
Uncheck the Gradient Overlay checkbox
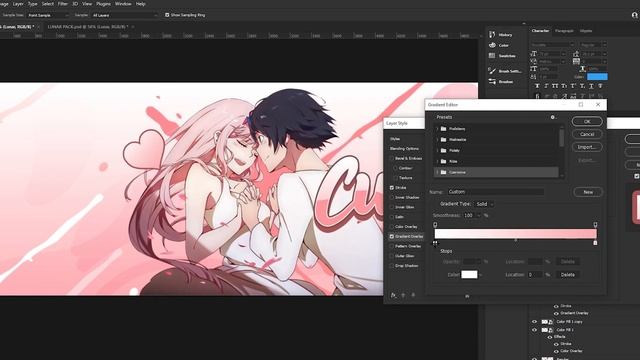[392, 236]
